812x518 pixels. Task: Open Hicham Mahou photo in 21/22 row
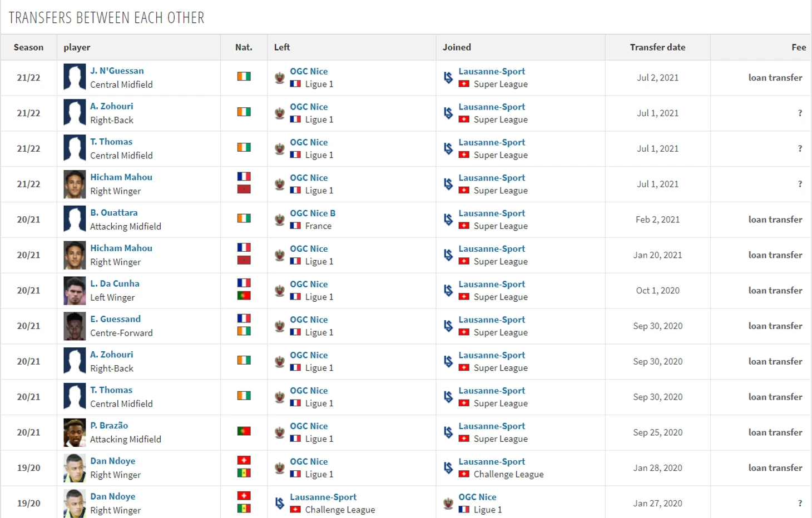point(75,185)
